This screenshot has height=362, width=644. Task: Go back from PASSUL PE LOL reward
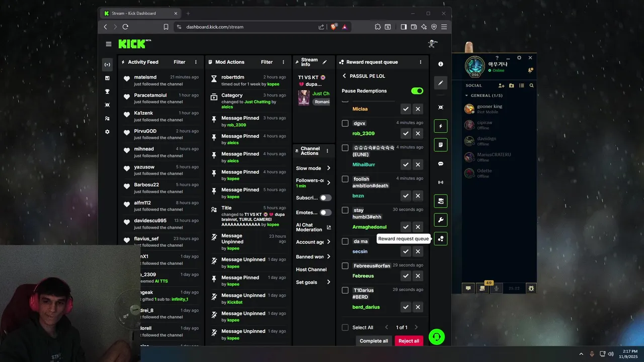click(344, 76)
